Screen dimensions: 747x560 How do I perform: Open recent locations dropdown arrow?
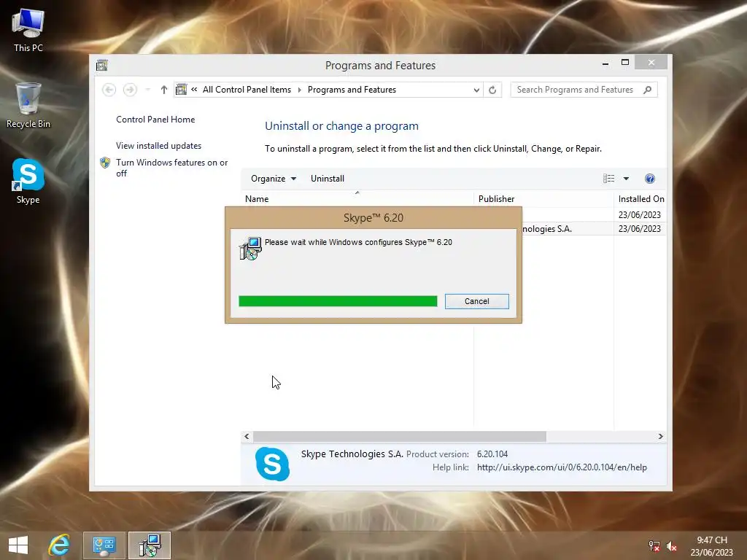[x=147, y=90]
